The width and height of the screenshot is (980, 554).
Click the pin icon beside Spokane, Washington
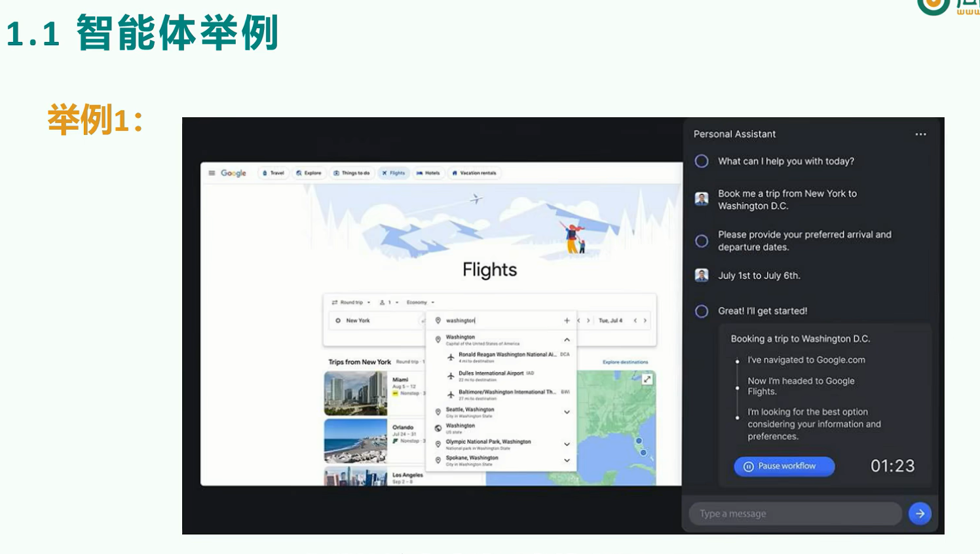pos(438,460)
